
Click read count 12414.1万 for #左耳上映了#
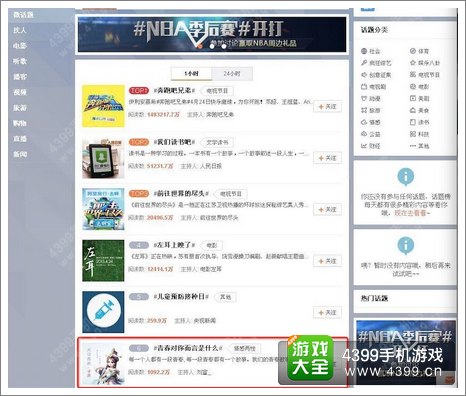coord(160,269)
